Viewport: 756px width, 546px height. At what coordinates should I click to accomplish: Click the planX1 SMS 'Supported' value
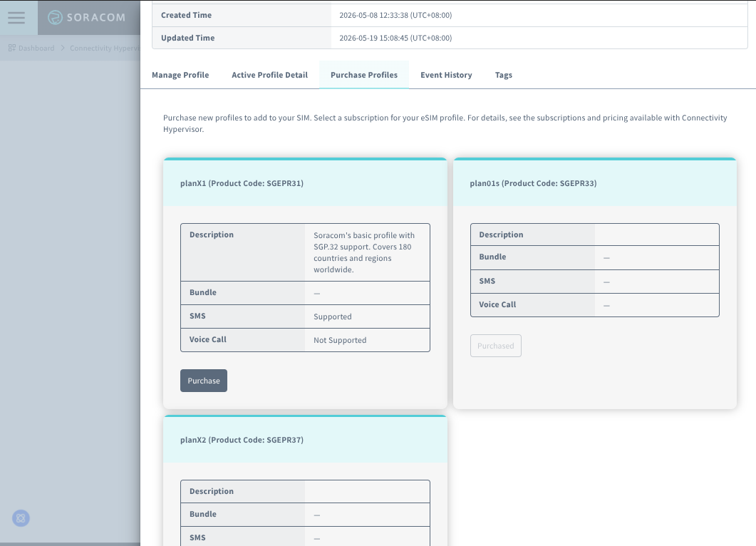(x=332, y=316)
